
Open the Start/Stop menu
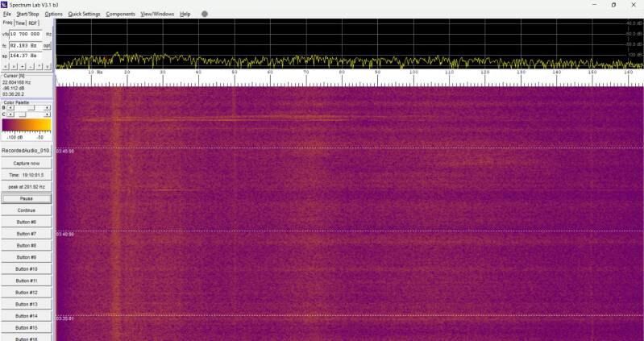pyautogui.click(x=27, y=14)
